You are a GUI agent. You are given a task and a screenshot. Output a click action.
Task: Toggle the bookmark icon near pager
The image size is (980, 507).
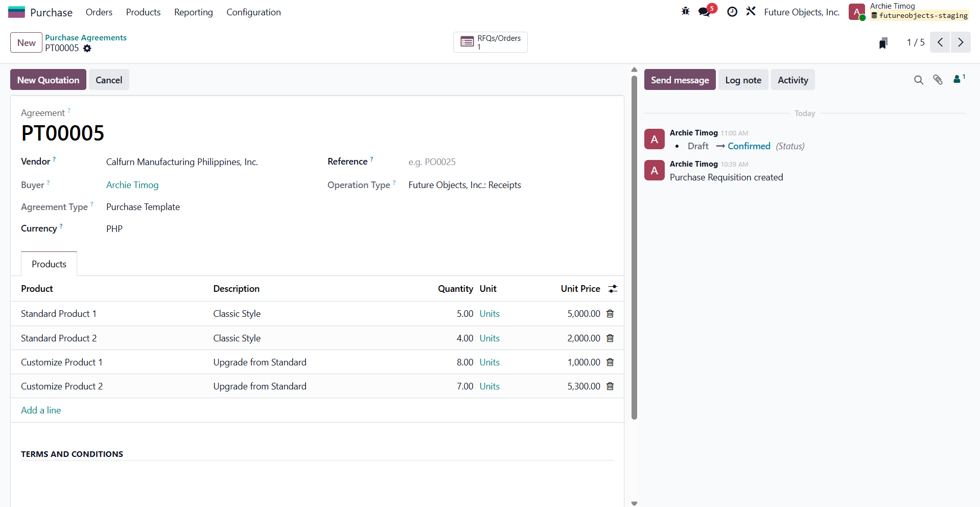[883, 43]
